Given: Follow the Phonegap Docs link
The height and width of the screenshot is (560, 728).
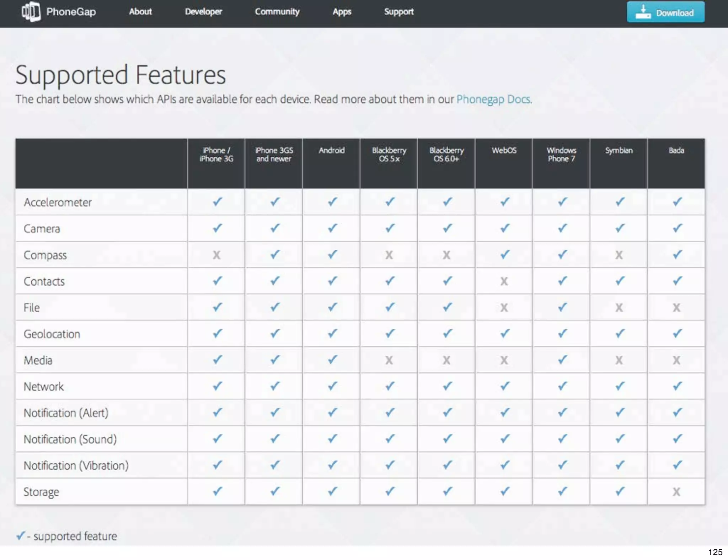Looking at the screenshot, I should click(x=494, y=99).
